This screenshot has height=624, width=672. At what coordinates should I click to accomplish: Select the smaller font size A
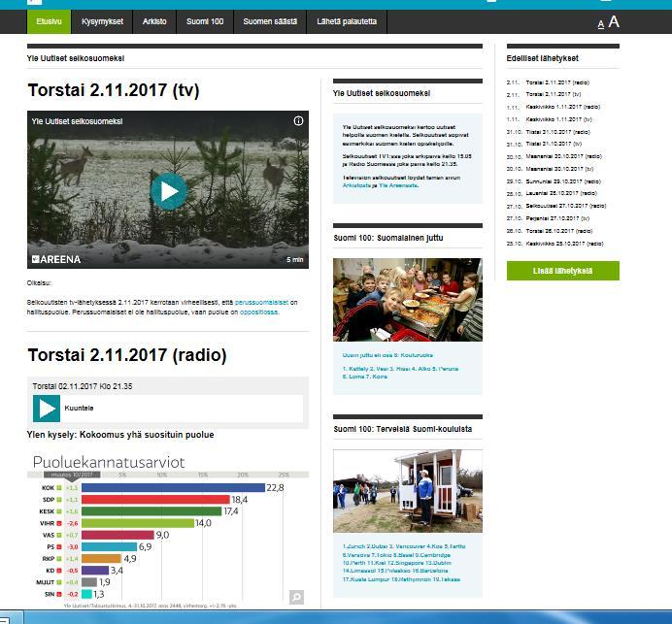(x=601, y=24)
